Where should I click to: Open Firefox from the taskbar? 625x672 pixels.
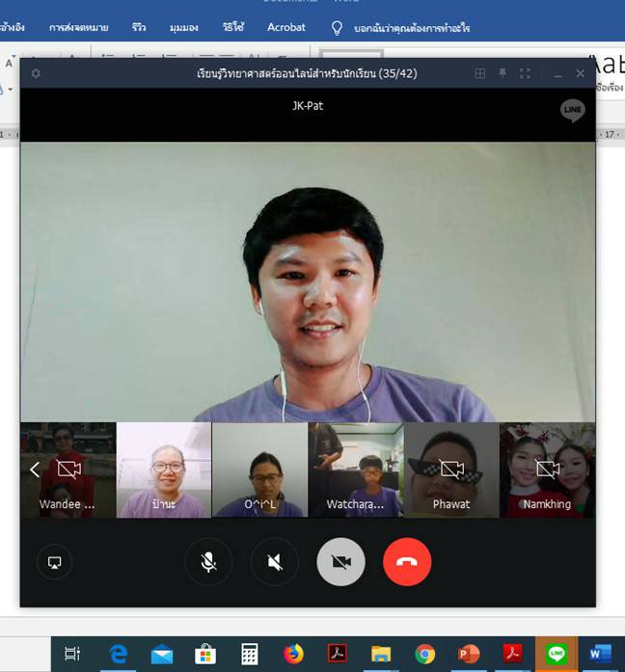pos(294,654)
